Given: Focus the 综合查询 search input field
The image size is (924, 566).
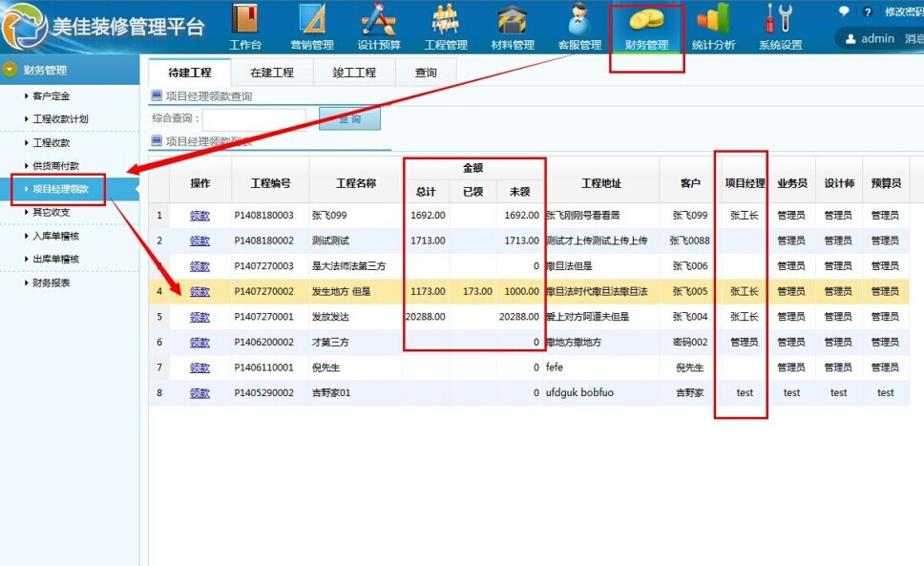Looking at the screenshot, I should (x=254, y=119).
